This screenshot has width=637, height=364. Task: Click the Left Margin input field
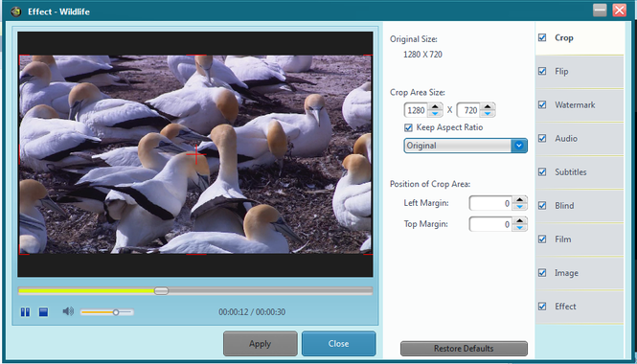[x=490, y=203]
